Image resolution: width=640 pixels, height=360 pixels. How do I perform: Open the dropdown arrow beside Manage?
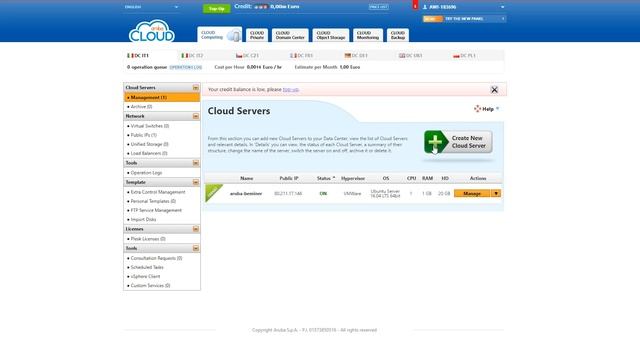point(496,193)
